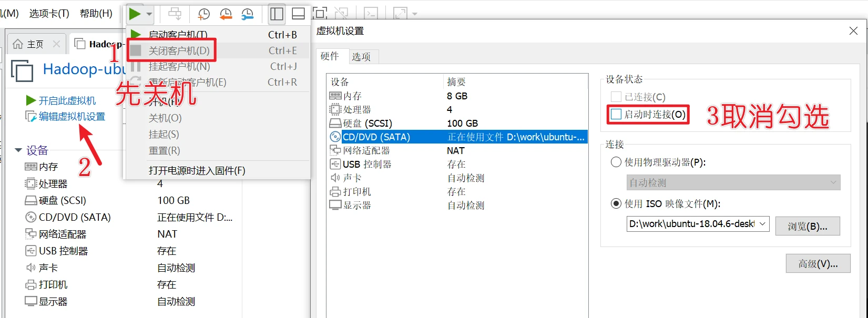The image size is (868, 318).
Task: Uncheck the 启动时连接 checkbox
Action: click(616, 115)
